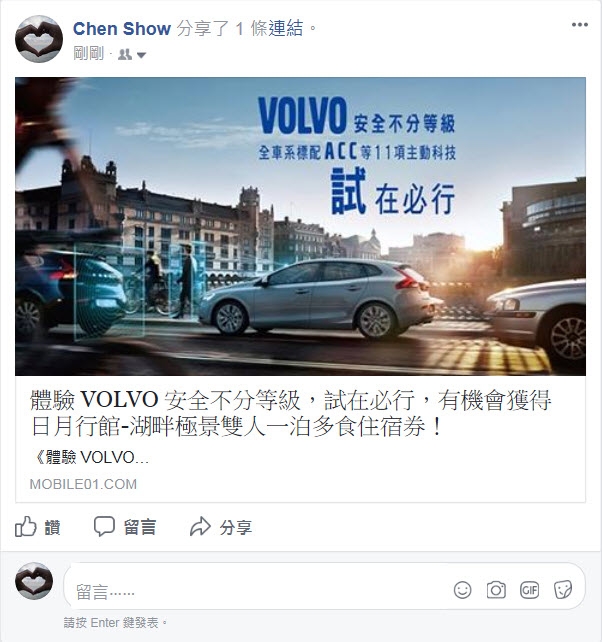Viewport: 602px width, 642px height.
Task: Click the 剛剛 post timestamp
Action: coord(88,54)
